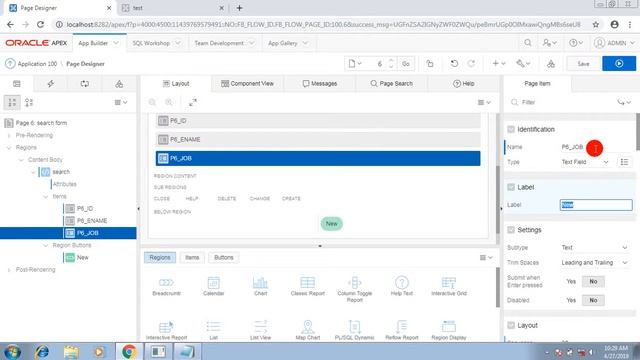The image size is (640, 360).
Task: Switch gallery to Items tab
Action: click(192, 258)
